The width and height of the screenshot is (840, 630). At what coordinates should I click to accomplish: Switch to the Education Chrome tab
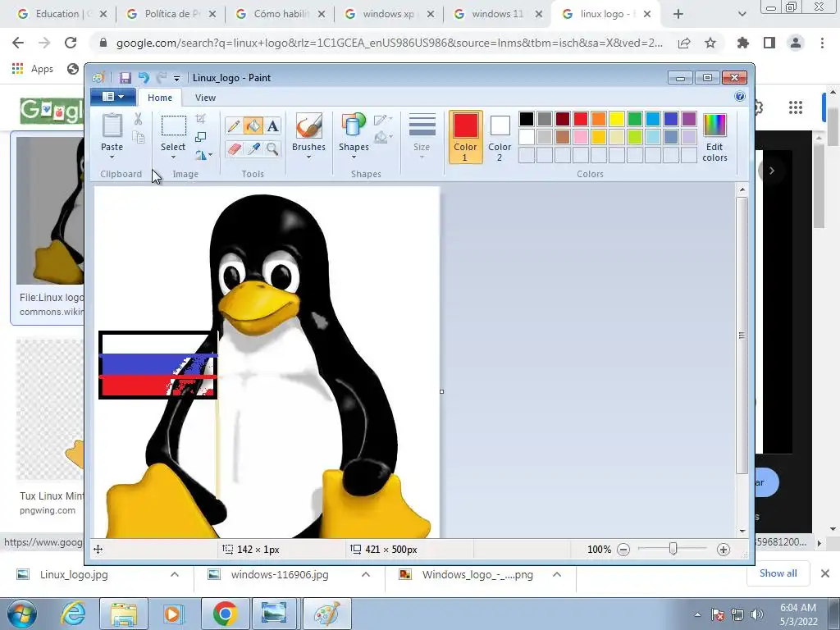61,14
